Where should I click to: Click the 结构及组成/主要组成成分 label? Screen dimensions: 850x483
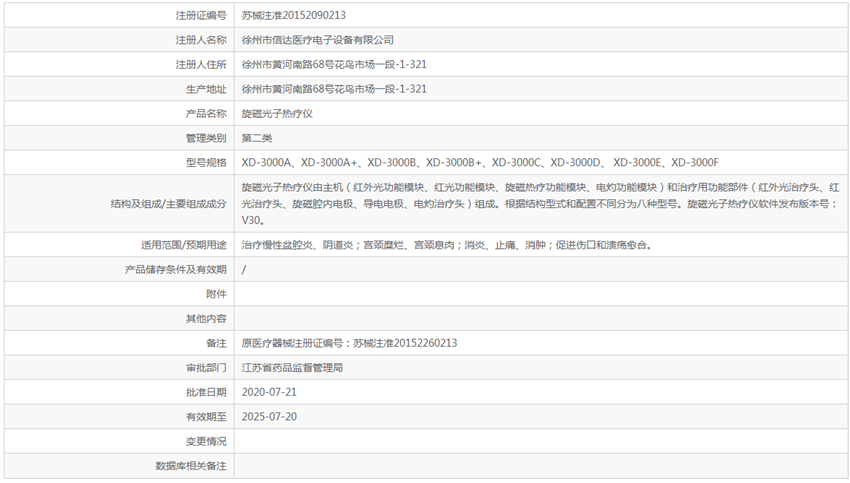click(169, 204)
